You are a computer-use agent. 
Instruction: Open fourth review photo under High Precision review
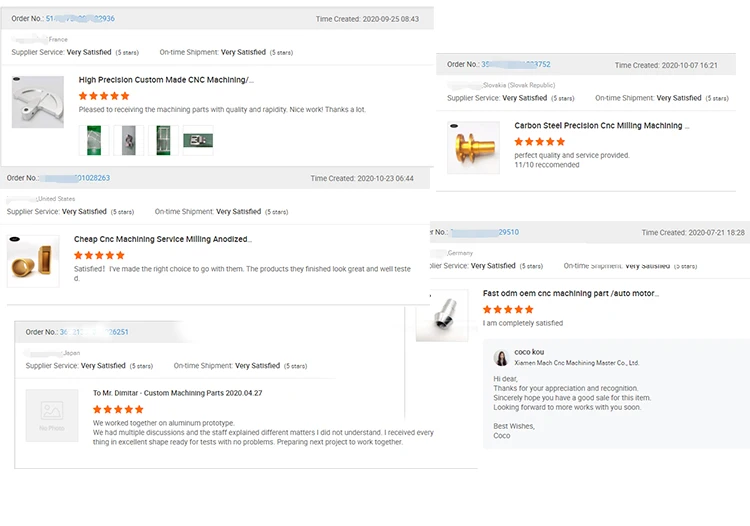coord(198,140)
